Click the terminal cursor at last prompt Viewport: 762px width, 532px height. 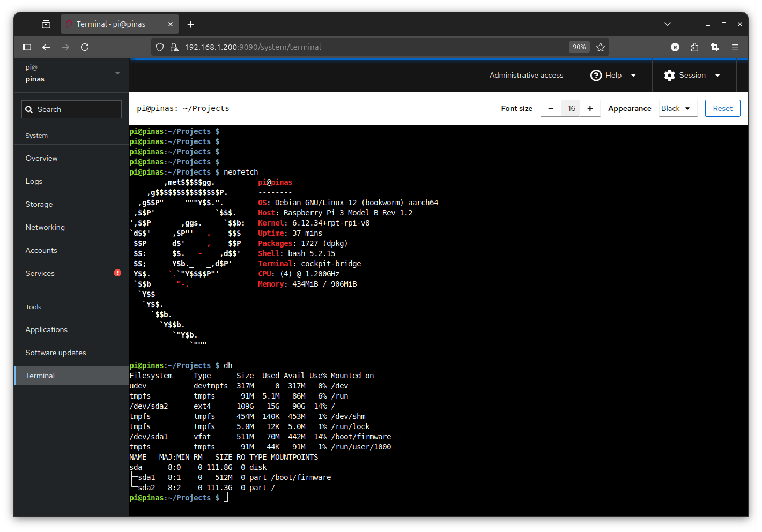point(226,498)
